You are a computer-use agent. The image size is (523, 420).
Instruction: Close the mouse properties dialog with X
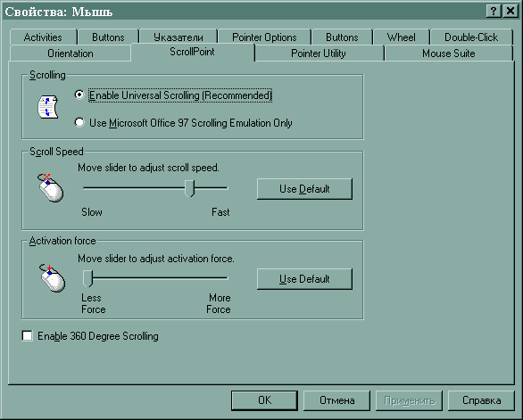(511, 12)
